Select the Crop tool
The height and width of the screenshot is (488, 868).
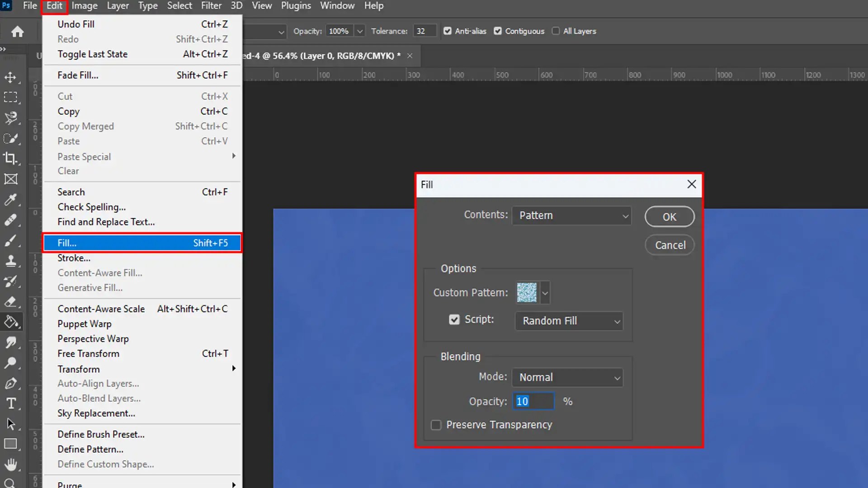click(11, 158)
